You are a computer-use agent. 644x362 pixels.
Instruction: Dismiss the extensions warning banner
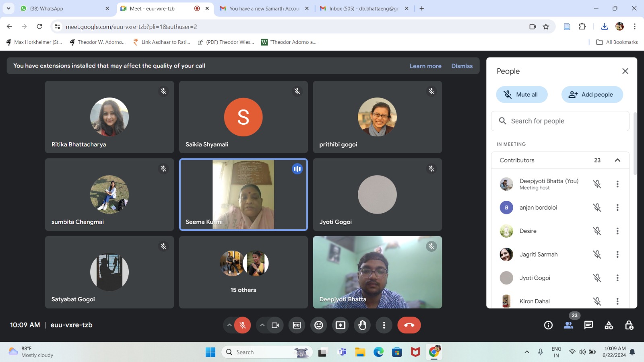462,66
